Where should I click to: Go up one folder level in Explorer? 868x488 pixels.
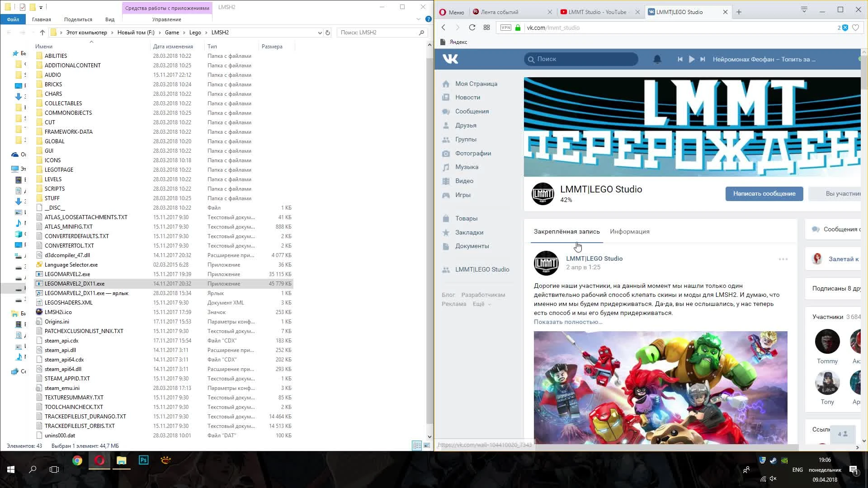[42, 33]
